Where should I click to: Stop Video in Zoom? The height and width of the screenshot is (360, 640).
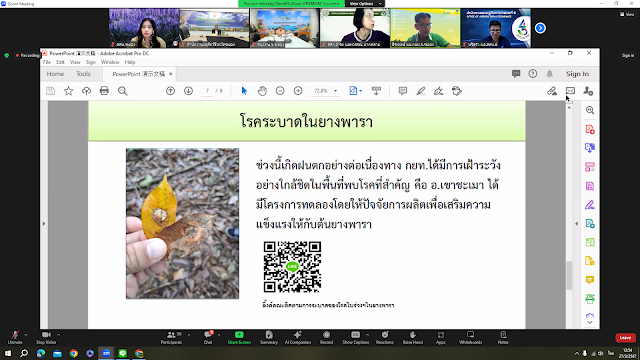click(46, 337)
